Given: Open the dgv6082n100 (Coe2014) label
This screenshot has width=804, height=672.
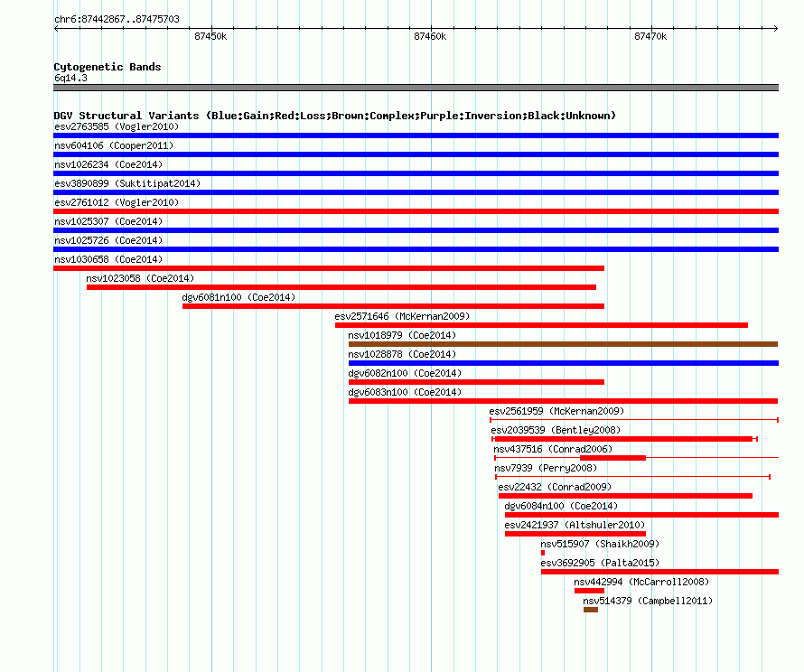Looking at the screenshot, I should pos(405,373).
